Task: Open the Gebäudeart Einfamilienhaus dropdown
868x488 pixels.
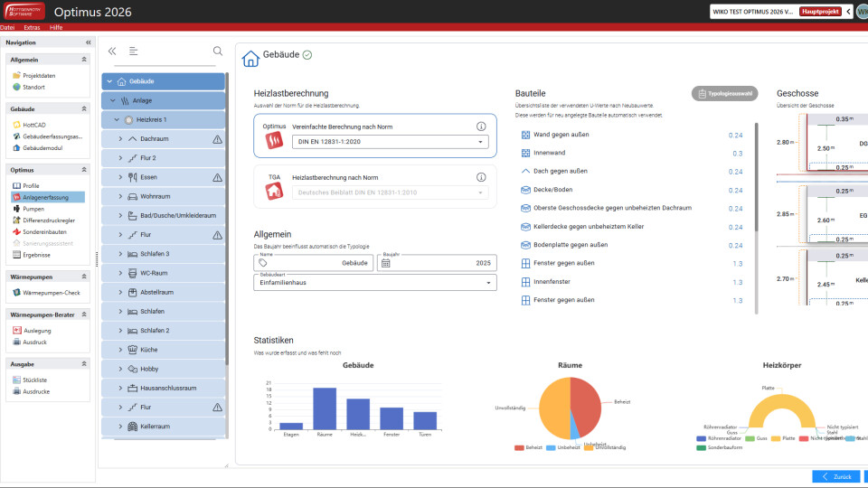Action: (x=375, y=283)
